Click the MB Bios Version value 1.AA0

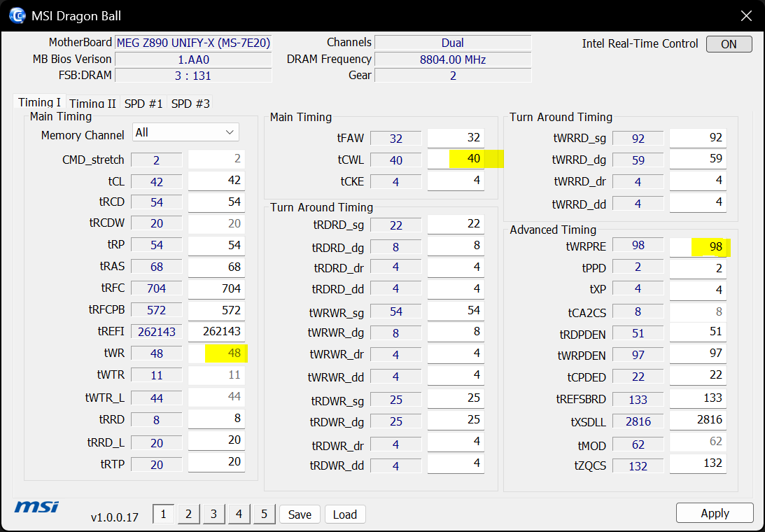[x=193, y=59]
